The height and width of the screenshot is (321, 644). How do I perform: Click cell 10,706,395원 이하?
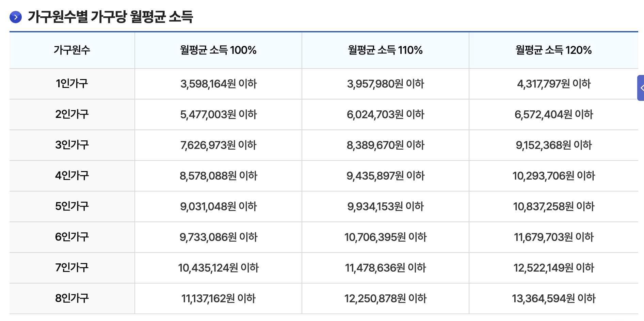[385, 237]
